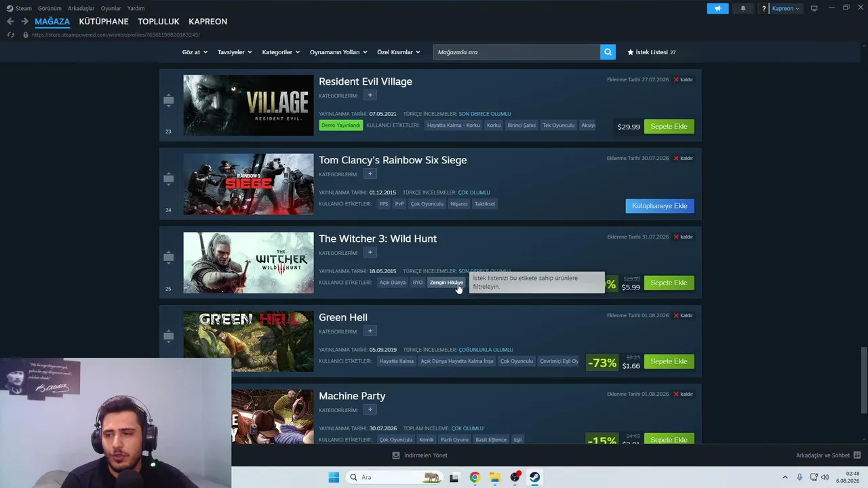This screenshot has width=868, height=488.
Task: Filter wishlist by Zengin Hikâye tag
Action: [x=446, y=283]
